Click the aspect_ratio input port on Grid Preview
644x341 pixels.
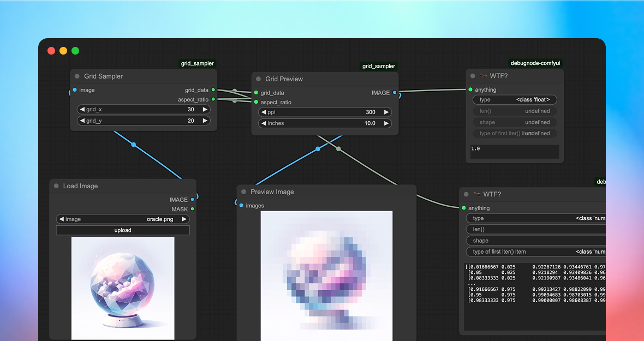256,102
